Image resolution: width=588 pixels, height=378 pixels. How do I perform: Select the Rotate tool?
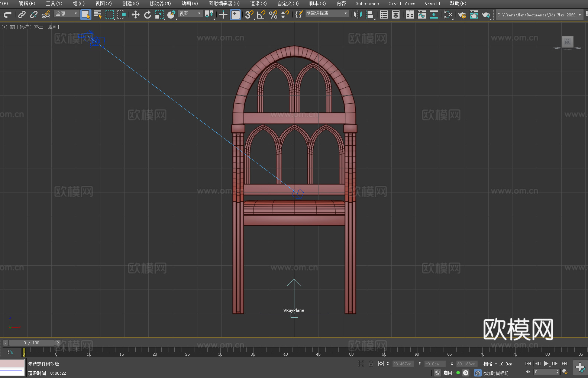click(x=148, y=14)
